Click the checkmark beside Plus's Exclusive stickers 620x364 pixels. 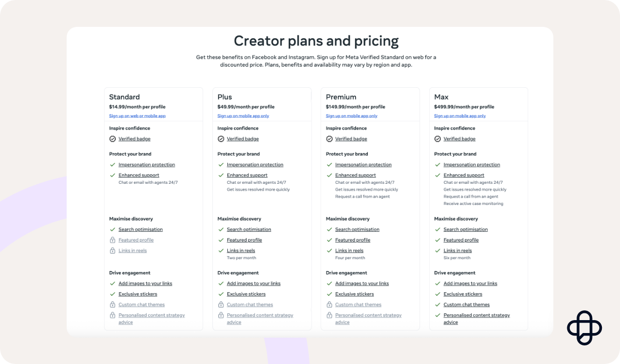pos(221,294)
